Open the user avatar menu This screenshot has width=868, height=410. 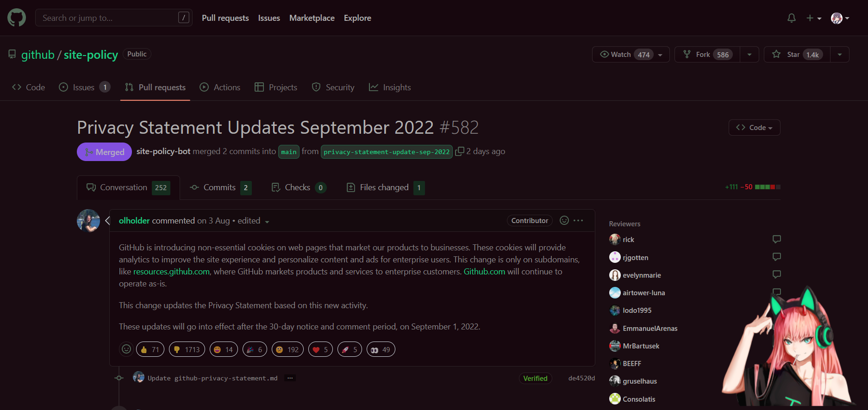(x=840, y=18)
